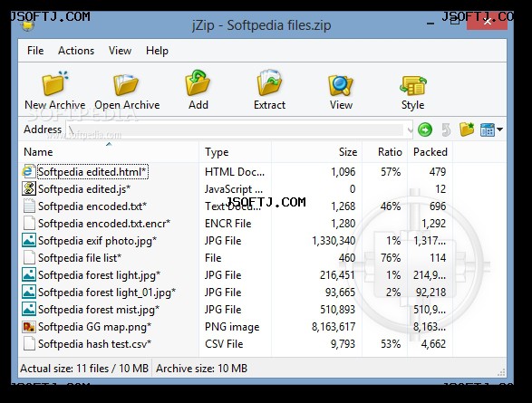Open the view mode dropdown arrow

tap(499, 130)
